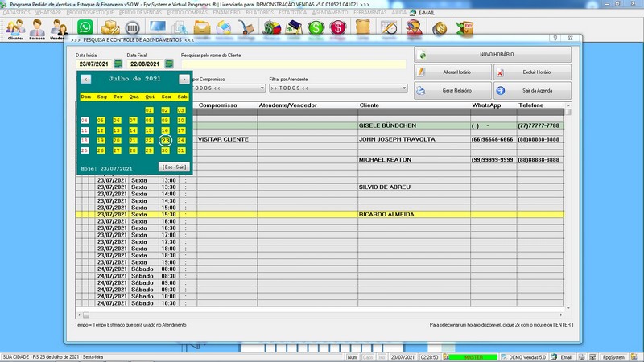Image resolution: width=644 pixels, height=362 pixels.
Task: Open the RELATÓRIOS menu
Action: pos(259,13)
